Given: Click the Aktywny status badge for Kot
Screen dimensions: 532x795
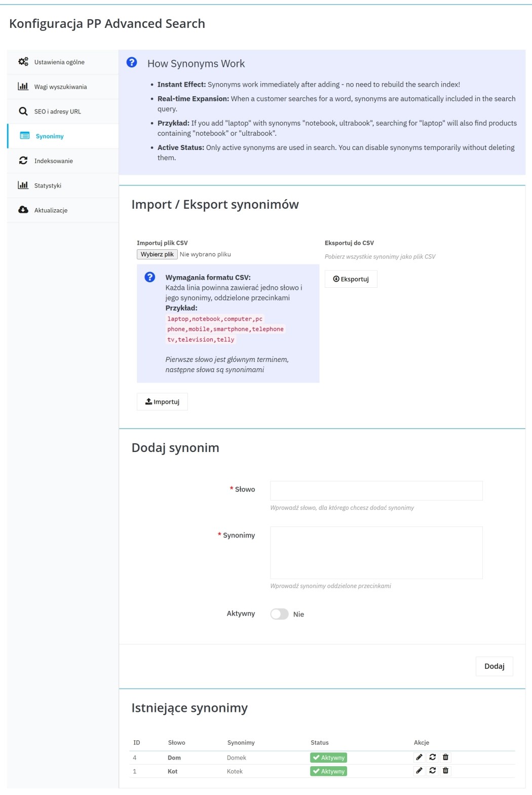Looking at the screenshot, I should point(329,771).
